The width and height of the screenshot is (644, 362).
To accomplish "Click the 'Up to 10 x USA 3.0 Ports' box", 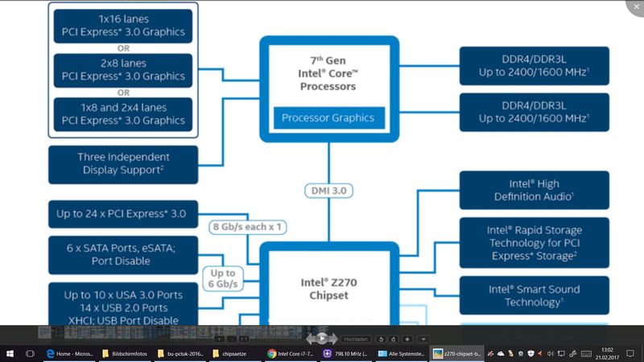I will [123, 304].
